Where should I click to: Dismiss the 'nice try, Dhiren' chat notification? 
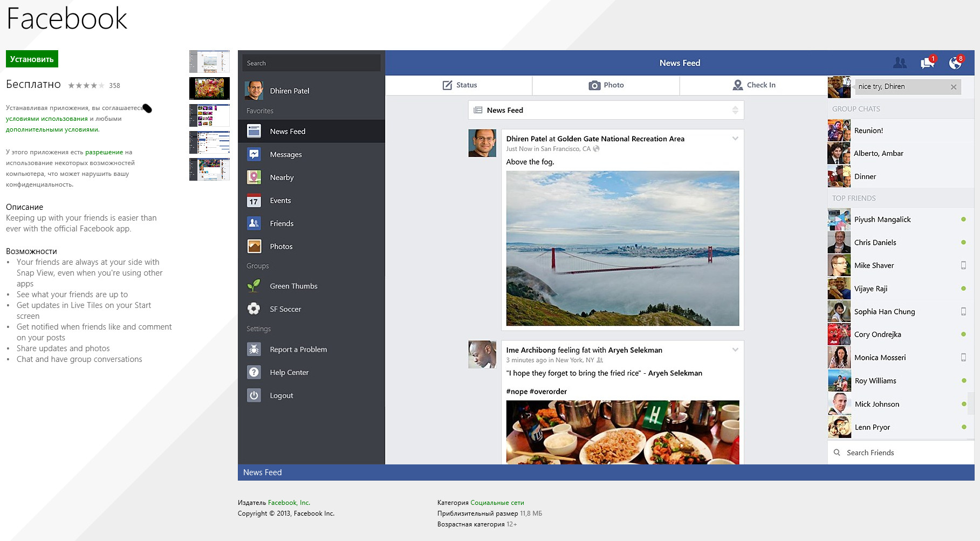(954, 87)
